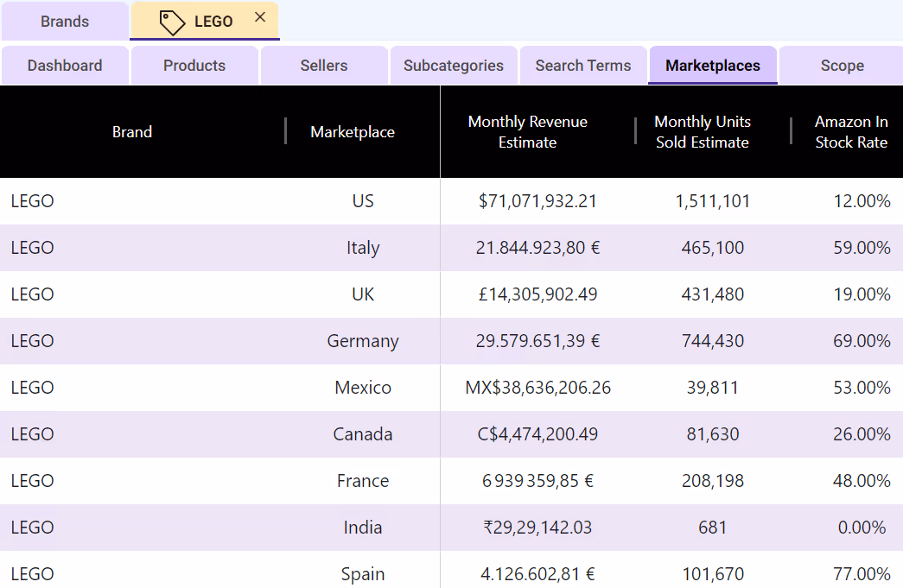903x588 pixels.
Task: Sort by the Brand column header
Action: coord(132,132)
